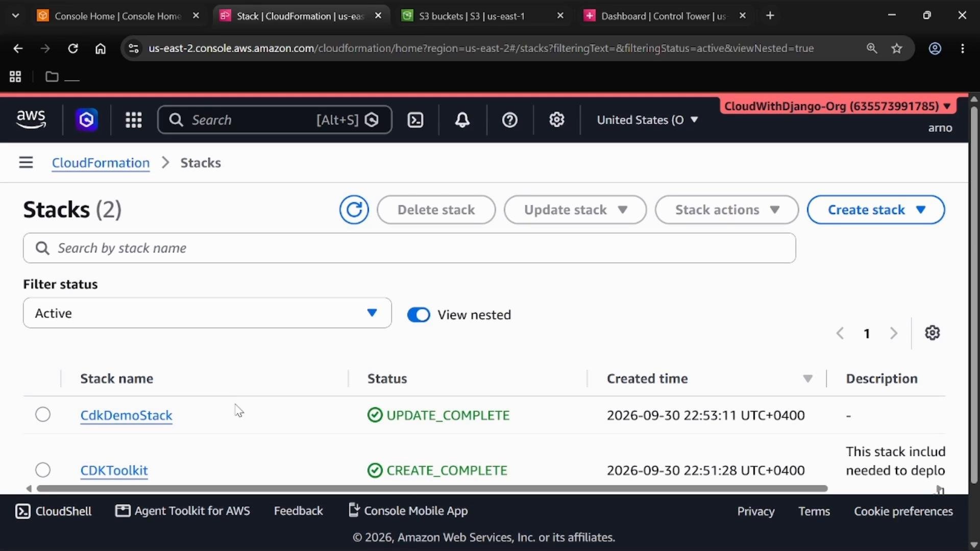
Task: View site information icon in address bar
Action: (x=134, y=48)
